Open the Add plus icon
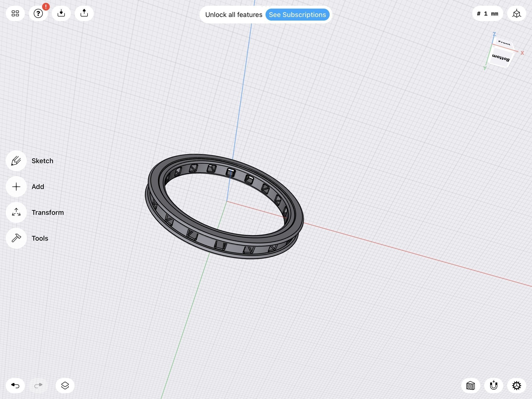The height and width of the screenshot is (399, 532). [x=16, y=187]
